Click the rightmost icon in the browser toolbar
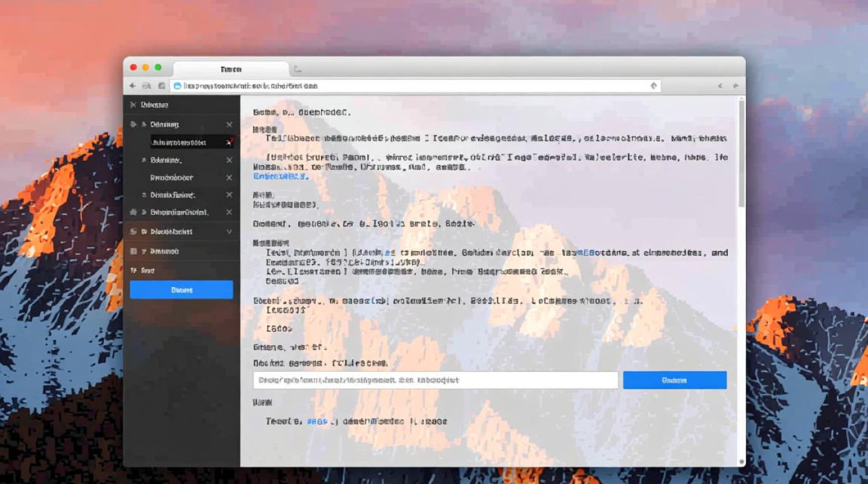Screen dimensions: 868x484 tap(736, 86)
